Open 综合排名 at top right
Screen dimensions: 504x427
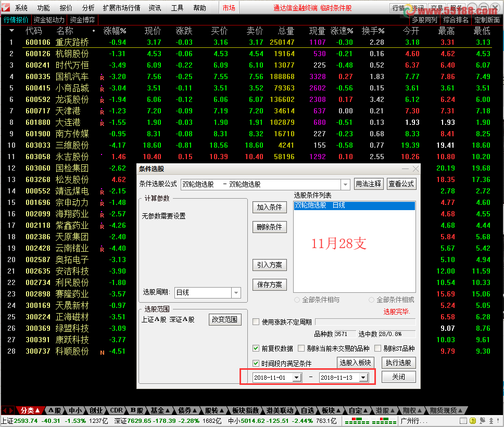(x=456, y=20)
